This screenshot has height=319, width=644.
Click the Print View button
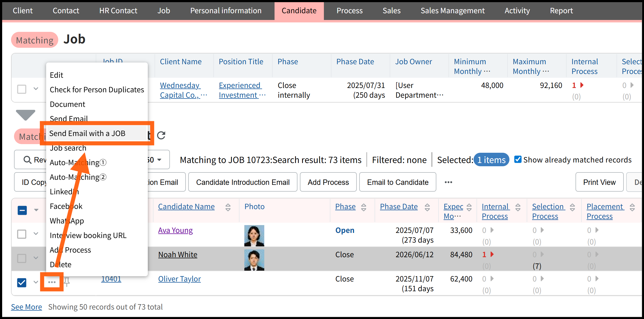599,182
